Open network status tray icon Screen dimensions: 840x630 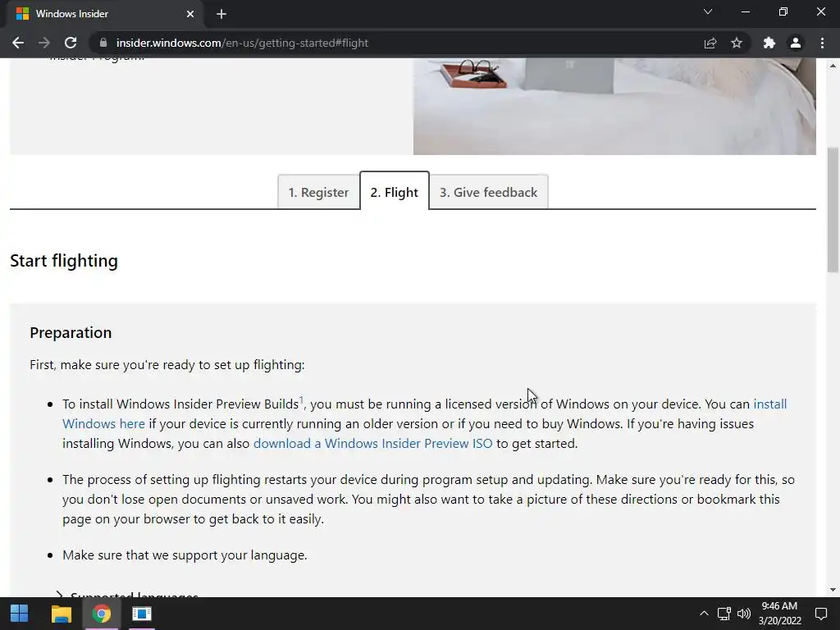pyautogui.click(x=724, y=614)
